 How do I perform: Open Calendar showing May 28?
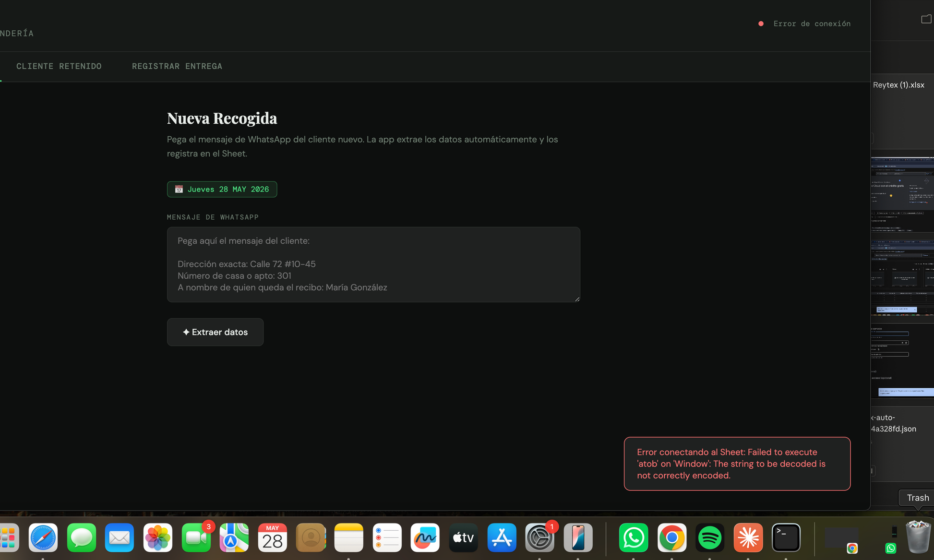click(x=272, y=537)
